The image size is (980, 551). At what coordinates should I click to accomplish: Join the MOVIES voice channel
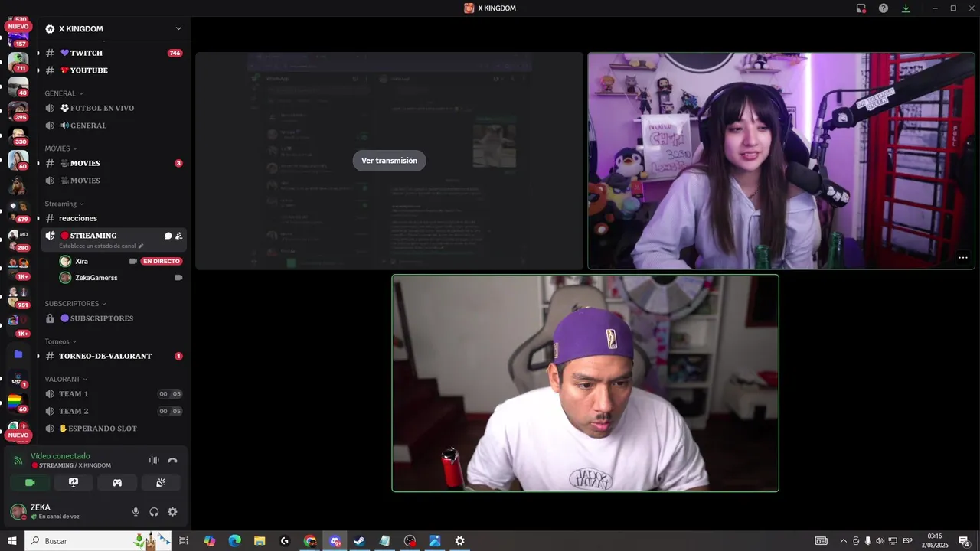[x=113, y=181]
